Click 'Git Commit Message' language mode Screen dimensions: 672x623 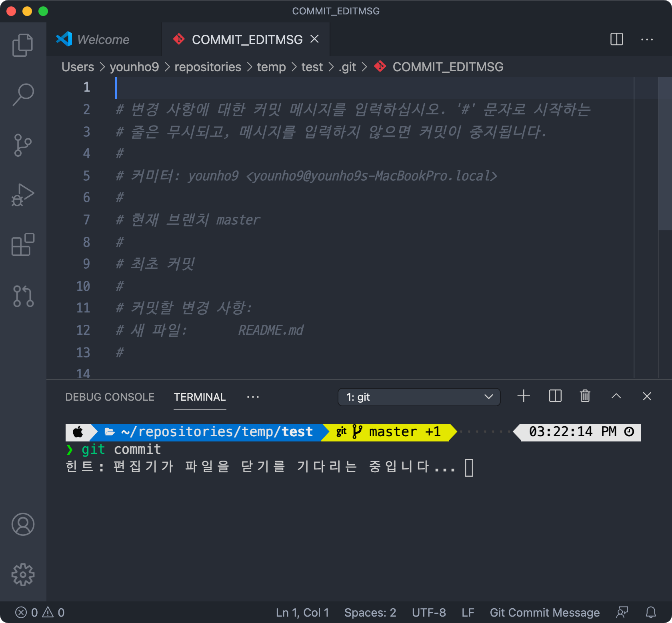545,612
